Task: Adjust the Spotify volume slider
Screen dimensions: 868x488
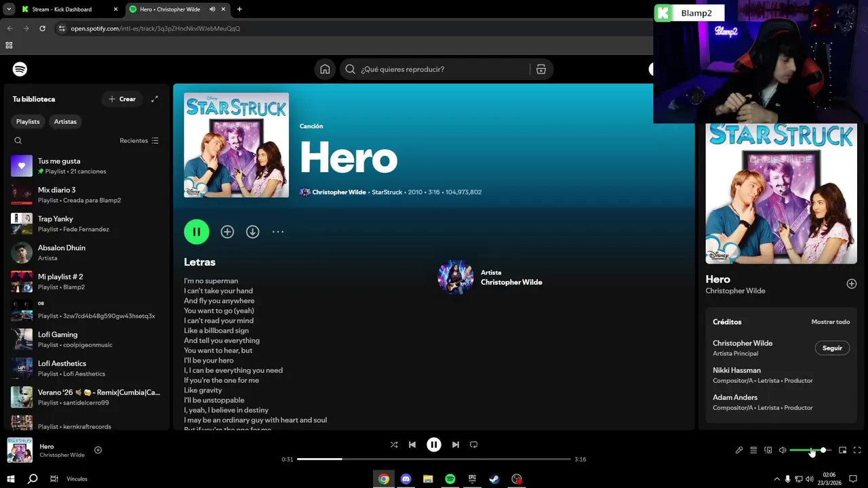Action: click(x=811, y=450)
